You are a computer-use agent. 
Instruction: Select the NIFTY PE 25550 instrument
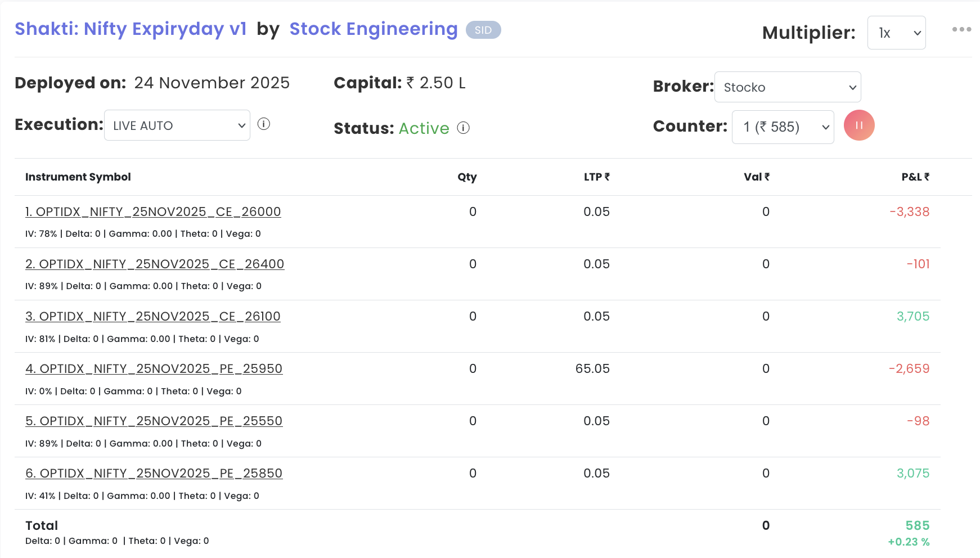(x=154, y=421)
